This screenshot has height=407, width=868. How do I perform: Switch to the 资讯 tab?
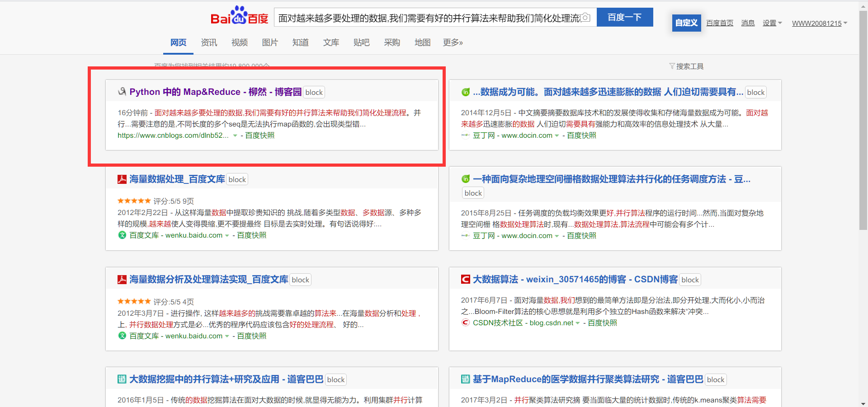[x=209, y=42]
